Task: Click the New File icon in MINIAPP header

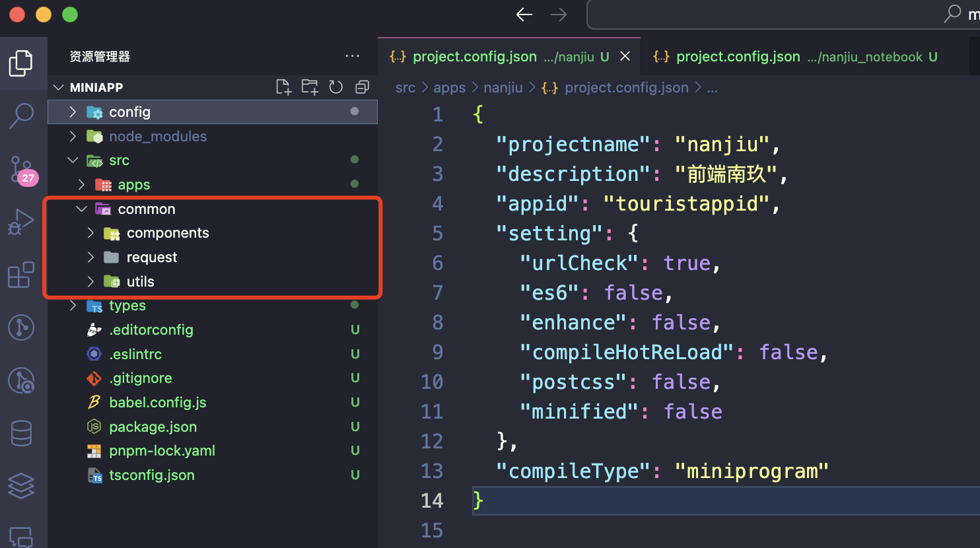Action: coord(283,87)
